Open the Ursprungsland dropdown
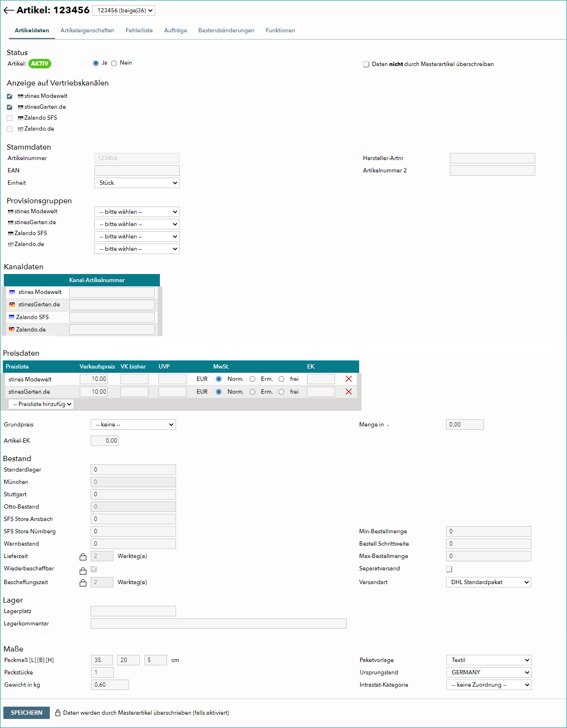This screenshot has width=567, height=728. pos(489,672)
